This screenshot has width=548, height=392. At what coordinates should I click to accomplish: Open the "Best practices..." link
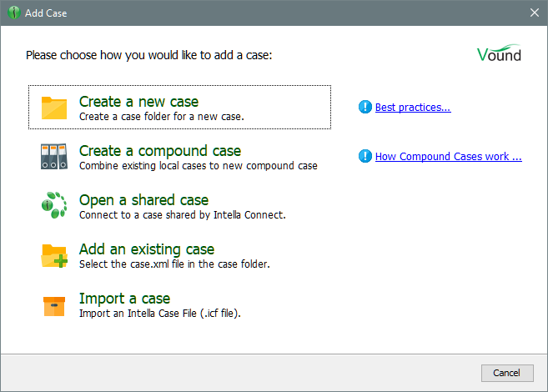tap(413, 107)
